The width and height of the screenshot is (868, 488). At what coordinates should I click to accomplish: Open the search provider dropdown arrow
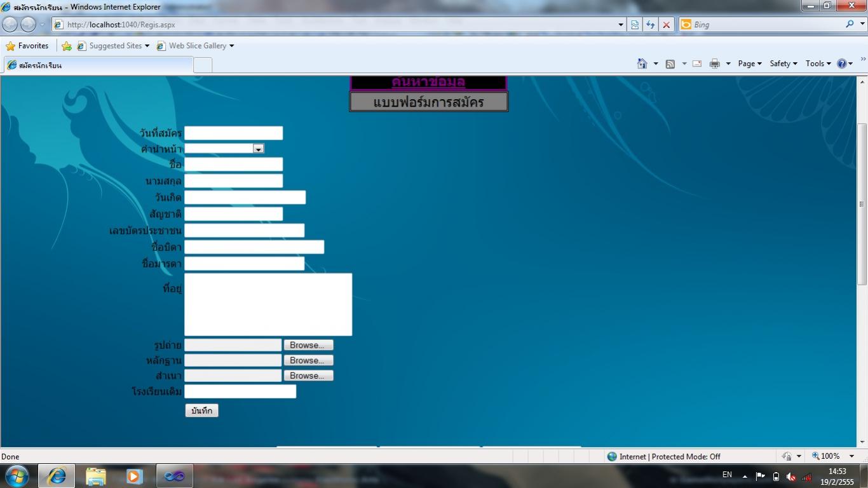[861, 25]
